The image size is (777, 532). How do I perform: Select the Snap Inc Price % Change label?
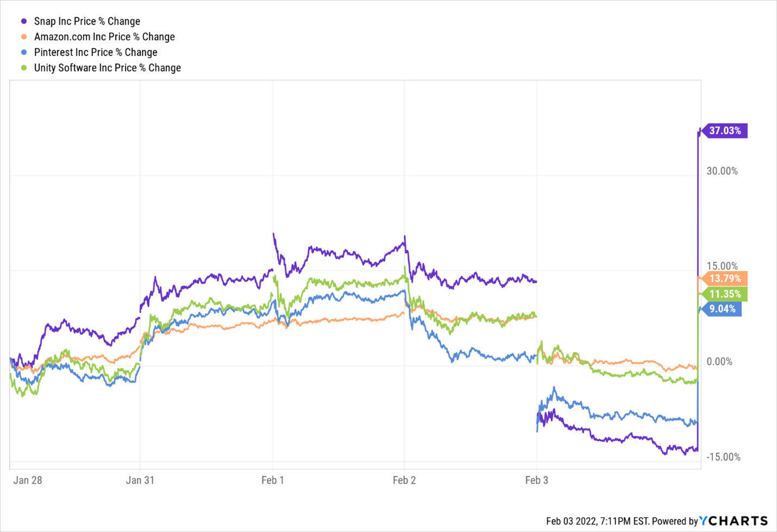tap(87, 22)
